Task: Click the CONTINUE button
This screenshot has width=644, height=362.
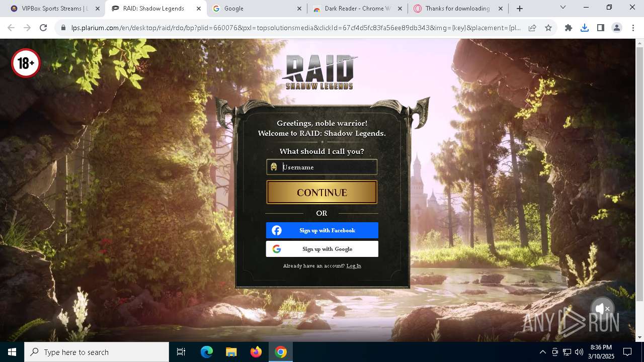Action: pos(322,193)
